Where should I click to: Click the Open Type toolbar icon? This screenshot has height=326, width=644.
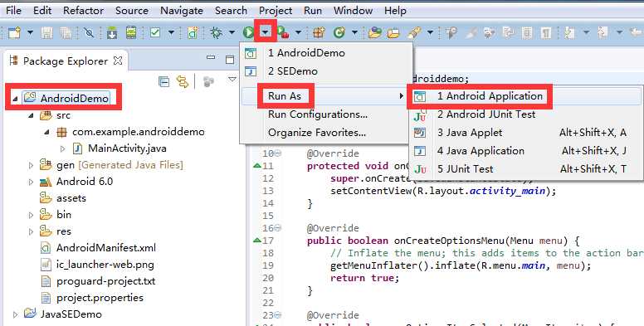pyautogui.click(x=374, y=32)
